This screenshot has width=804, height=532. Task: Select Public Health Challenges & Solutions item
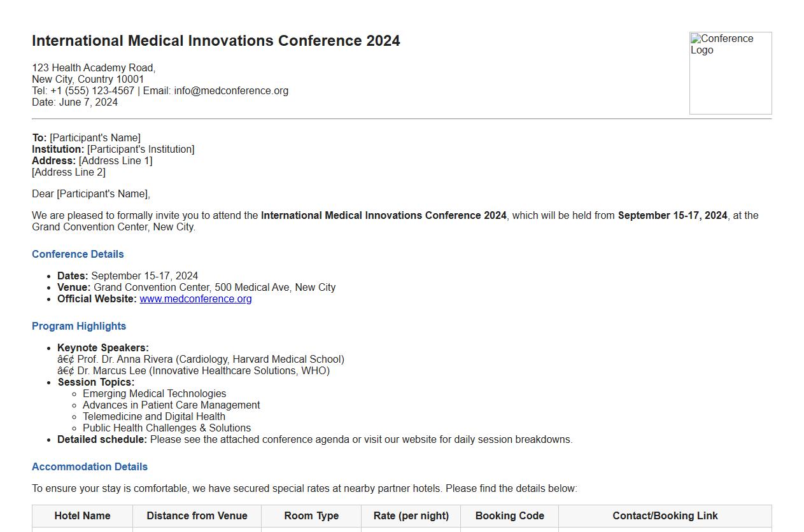[167, 428]
